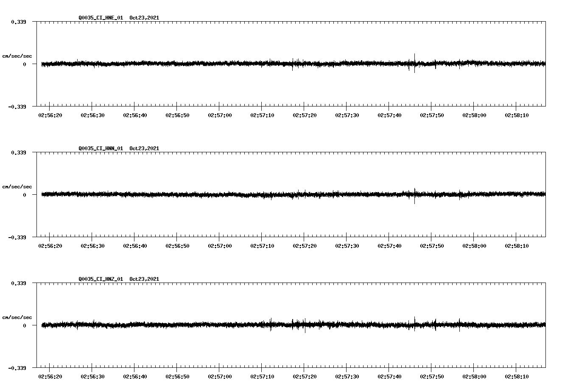Viewport: 576px width, 392px height.
Task: Click the 02:56:30 time label under HNN plot
Action: 92,246
